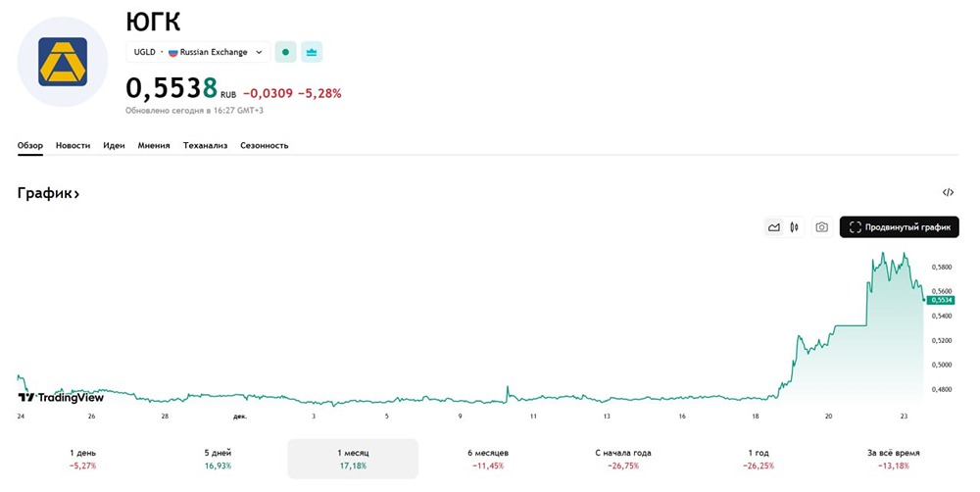
Task: Click the green market status dot icon
Action: click(x=285, y=52)
